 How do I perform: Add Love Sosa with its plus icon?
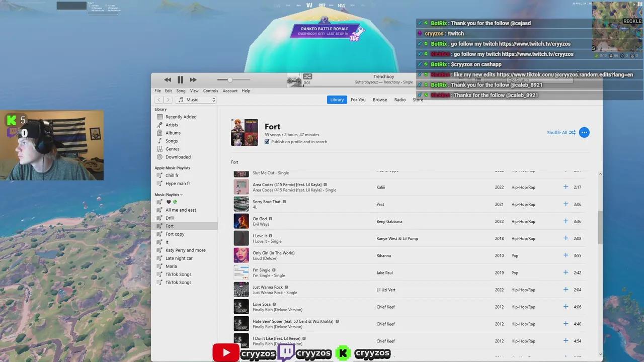566,307
